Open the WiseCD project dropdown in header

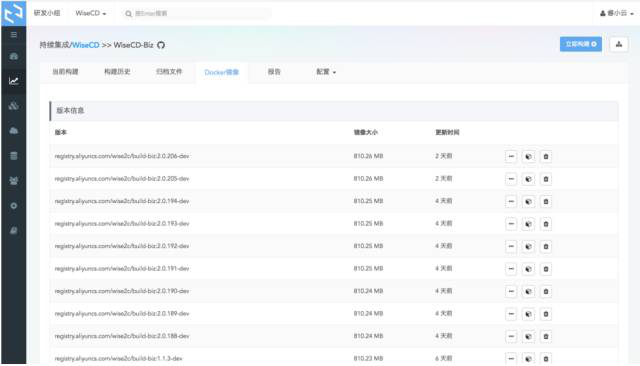[91, 13]
